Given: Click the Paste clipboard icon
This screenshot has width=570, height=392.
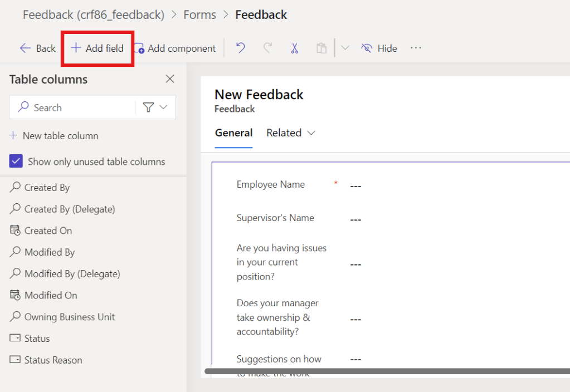Looking at the screenshot, I should [321, 48].
